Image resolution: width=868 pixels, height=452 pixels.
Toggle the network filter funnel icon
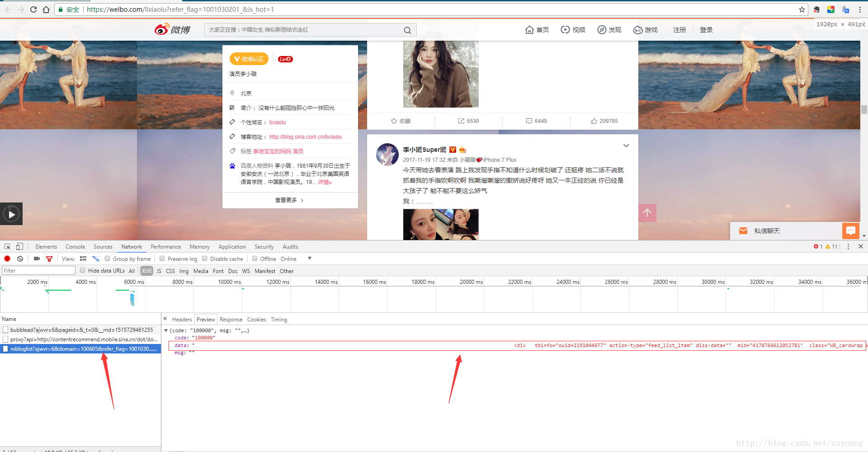49,259
